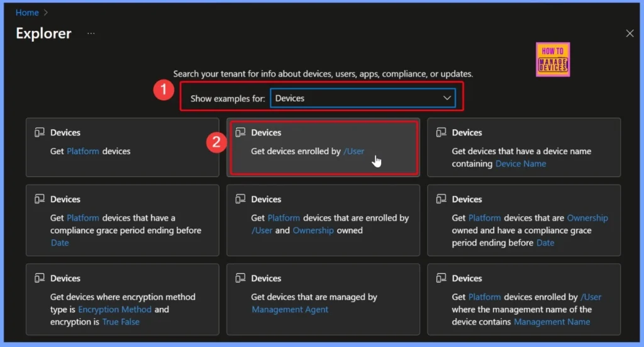Click device icon on enrolled by /User and Ownership owned card
The width and height of the screenshot is (644, 347).
240,199
